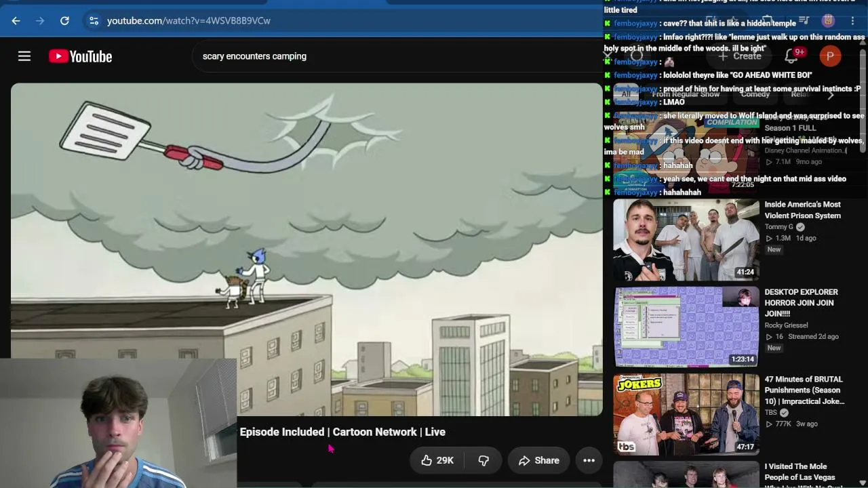Open the YouTube hamburger guide menu
868x488 pixels.
[24, 56]
